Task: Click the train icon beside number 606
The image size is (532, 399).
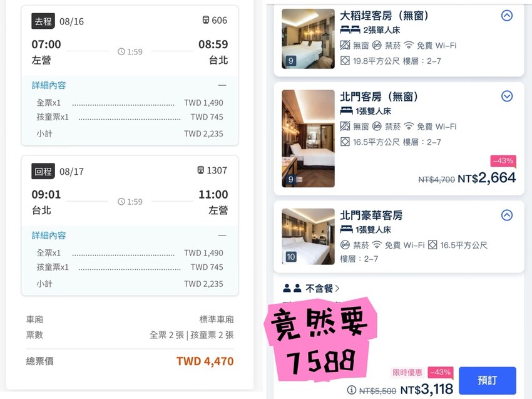Action: tap(205, 21)
